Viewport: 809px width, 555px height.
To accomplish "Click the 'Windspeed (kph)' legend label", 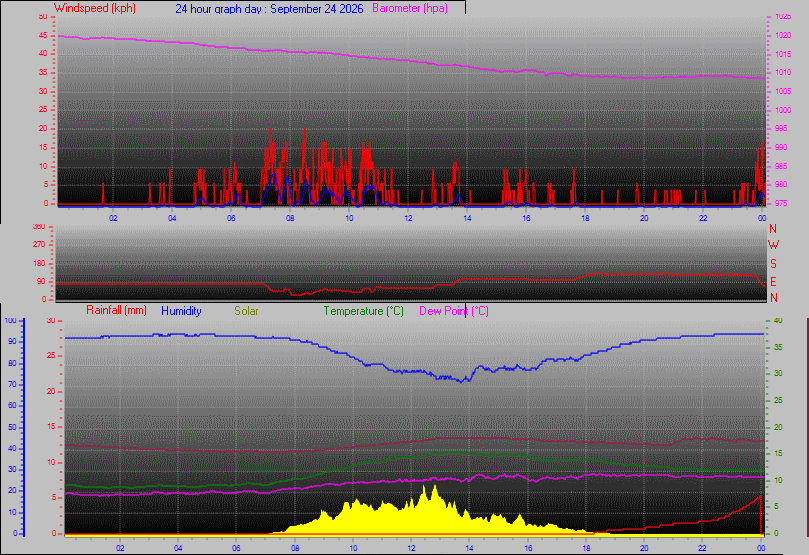I will pyautogui.click(x=95, y=8).
